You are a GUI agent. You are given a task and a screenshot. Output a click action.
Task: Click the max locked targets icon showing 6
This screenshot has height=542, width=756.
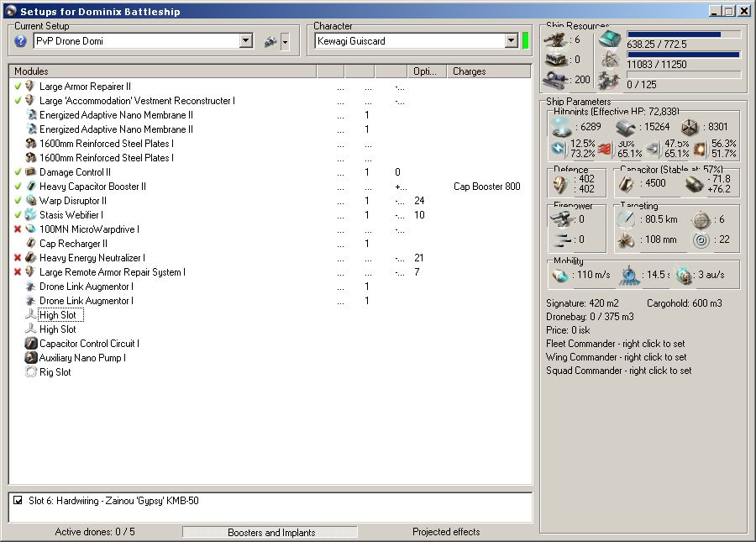tap(701, 220)
